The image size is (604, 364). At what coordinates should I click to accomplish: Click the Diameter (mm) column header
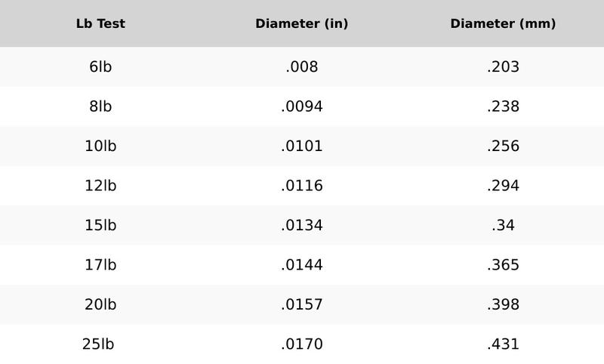[503, 23]
